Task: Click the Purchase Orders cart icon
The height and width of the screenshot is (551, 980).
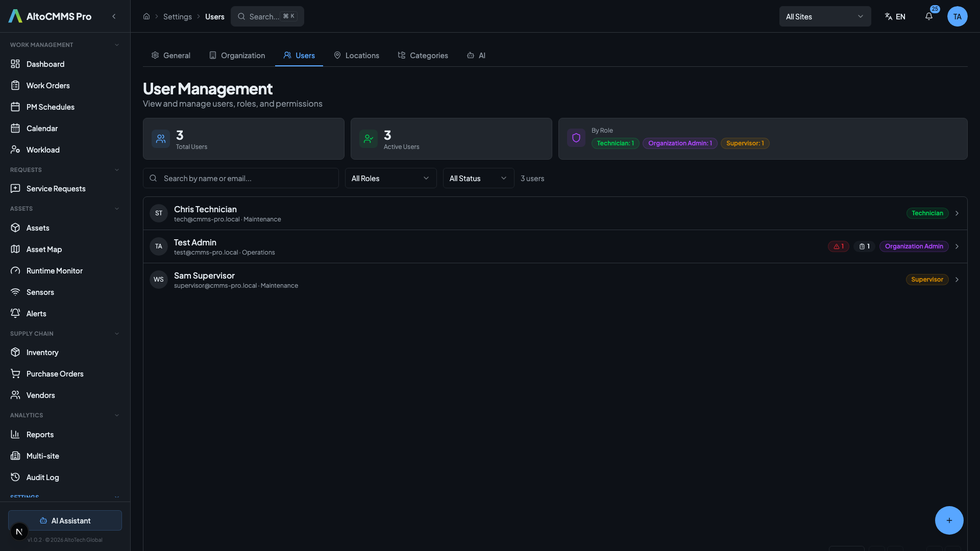Action: click(16, 373)
